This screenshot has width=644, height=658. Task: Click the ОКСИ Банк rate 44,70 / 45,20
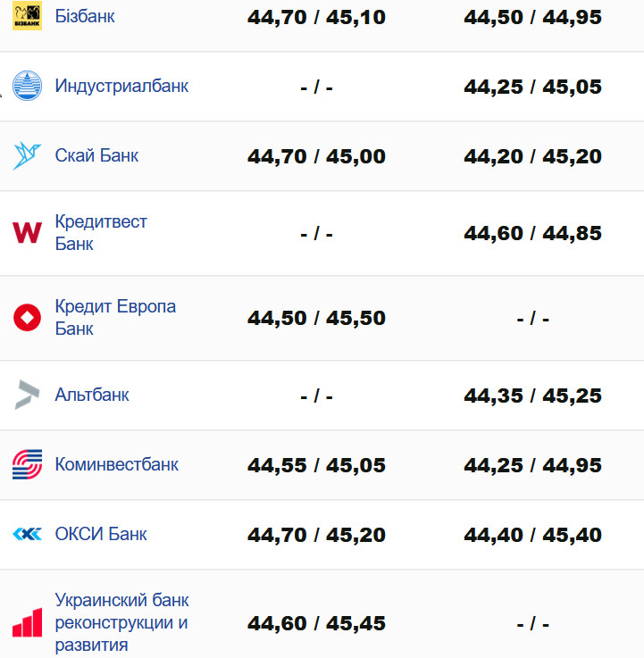[x=316, y=535]
